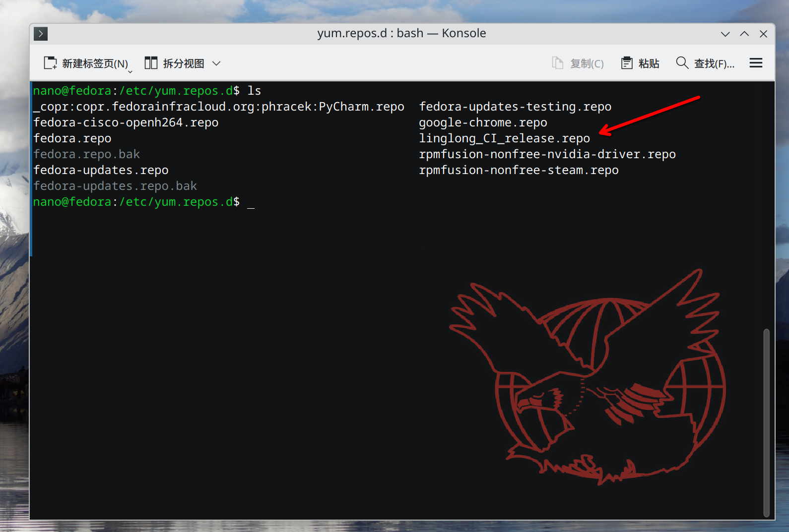Open the hamburger menu
Viewport: 789px width, 532px height.
coord(756,63)
